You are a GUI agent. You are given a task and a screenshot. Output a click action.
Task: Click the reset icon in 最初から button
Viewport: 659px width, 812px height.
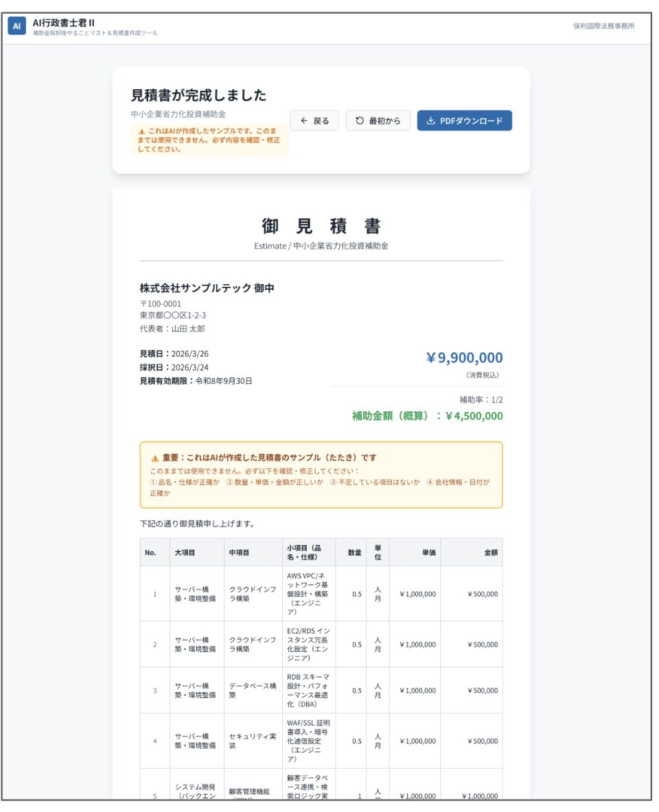359,121
